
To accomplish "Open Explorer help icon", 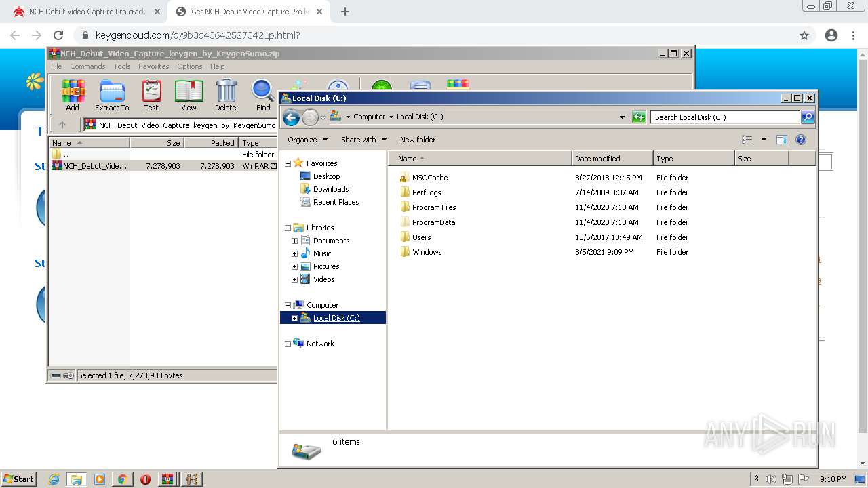I will point(801,140).
